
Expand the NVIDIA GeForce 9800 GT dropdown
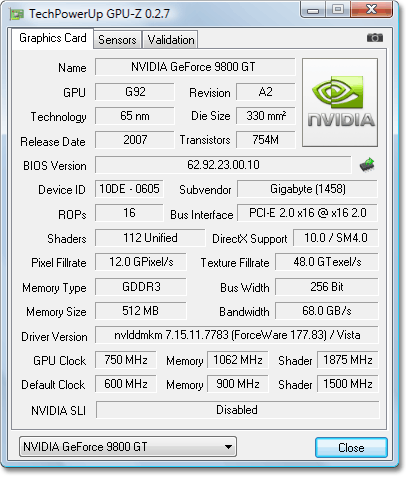coord(128,446)
